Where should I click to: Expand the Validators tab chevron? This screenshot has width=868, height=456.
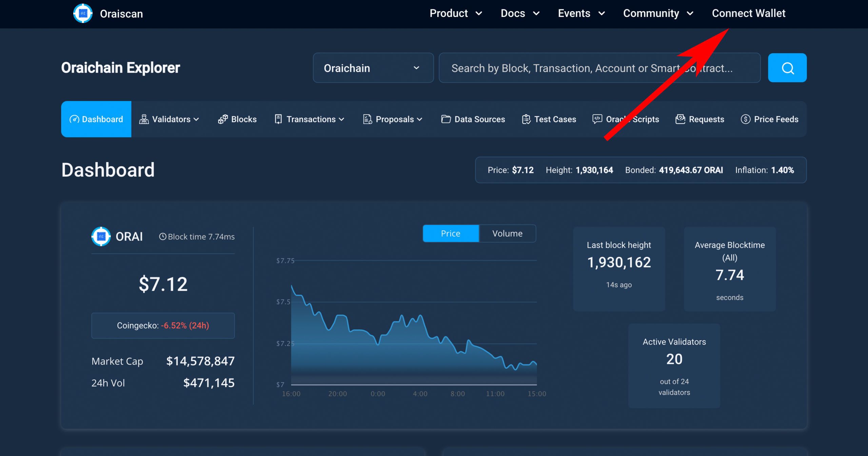pos(196,119)
